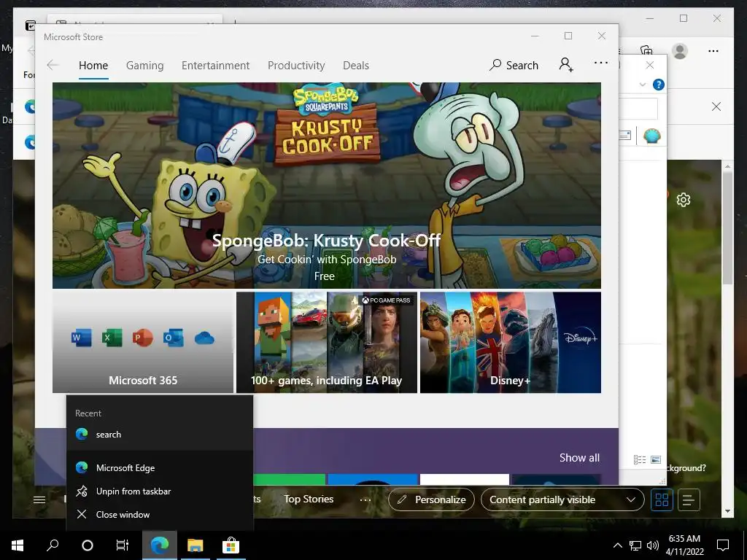
Task: Expand the chevron next to help icon
Action: pos(643,85)
